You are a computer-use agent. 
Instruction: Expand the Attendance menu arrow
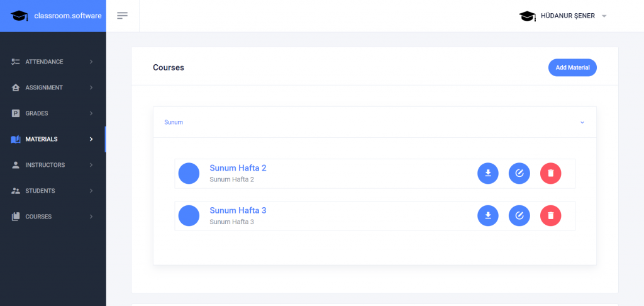91,62
